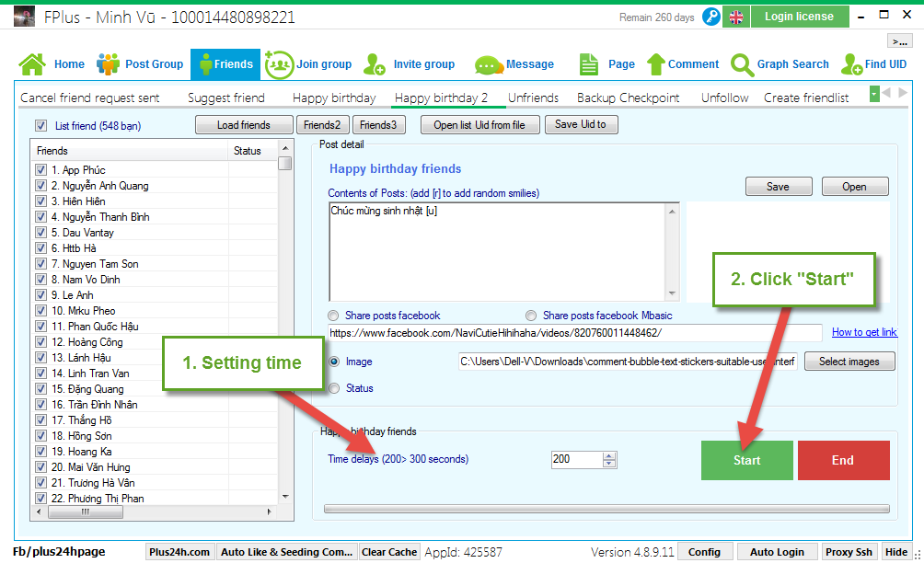Viewport: 924px width, 563px height.
Task: Uncheck the checkbox for 9. Le Anh
Action: point(40,295)
